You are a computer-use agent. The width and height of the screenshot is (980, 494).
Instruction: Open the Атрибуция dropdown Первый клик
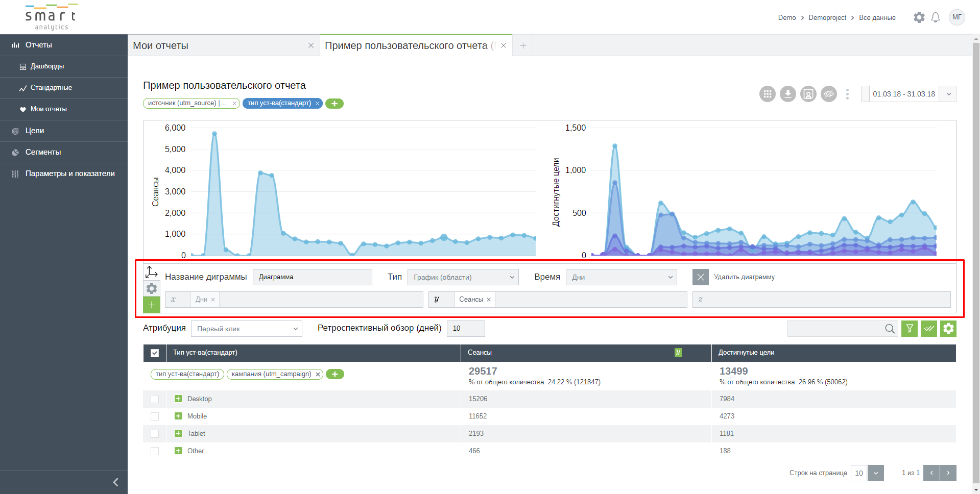[x=247, y=329]
